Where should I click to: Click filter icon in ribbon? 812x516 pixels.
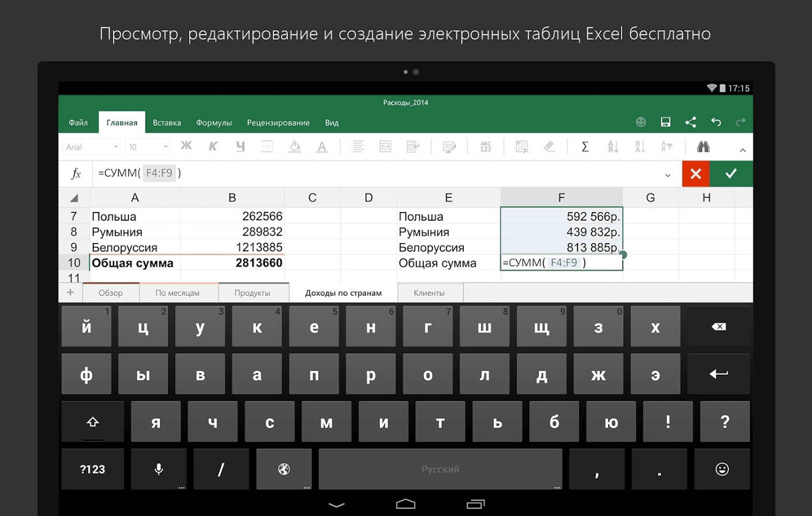[667, 147]
